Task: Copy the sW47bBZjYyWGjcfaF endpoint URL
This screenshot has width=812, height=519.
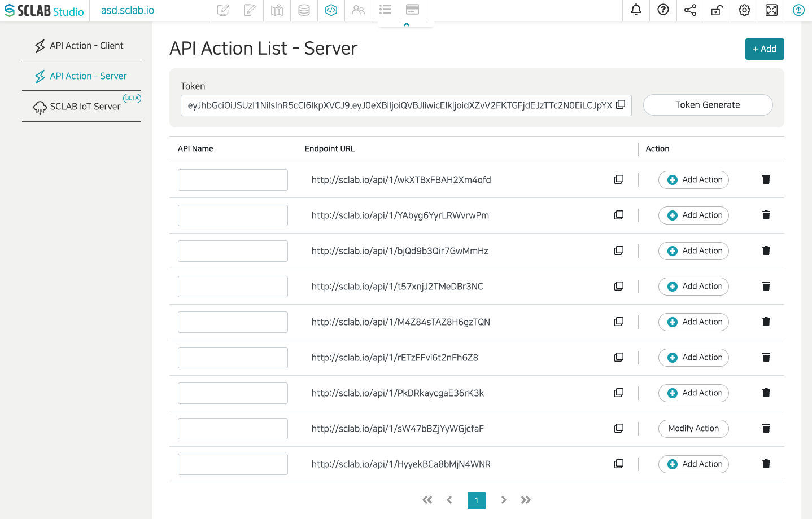Action: click(x=619, y=428)
